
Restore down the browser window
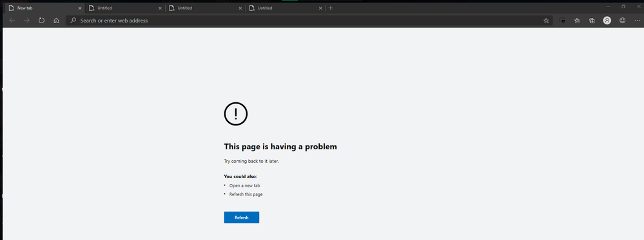[623, 6]
